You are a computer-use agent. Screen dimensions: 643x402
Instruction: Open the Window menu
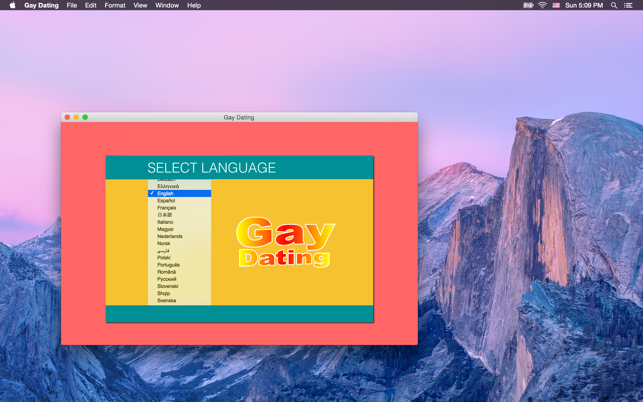click(167, 5)
